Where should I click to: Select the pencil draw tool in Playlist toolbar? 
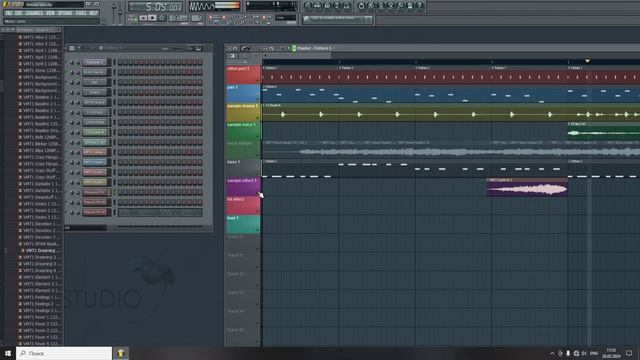tap(243, 48)
